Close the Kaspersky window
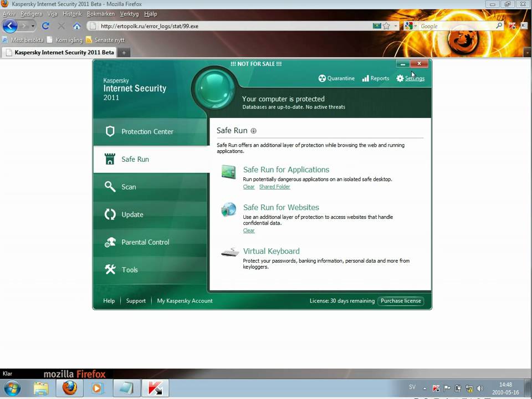This screenshot has width=532, height=399. point(419,64)
